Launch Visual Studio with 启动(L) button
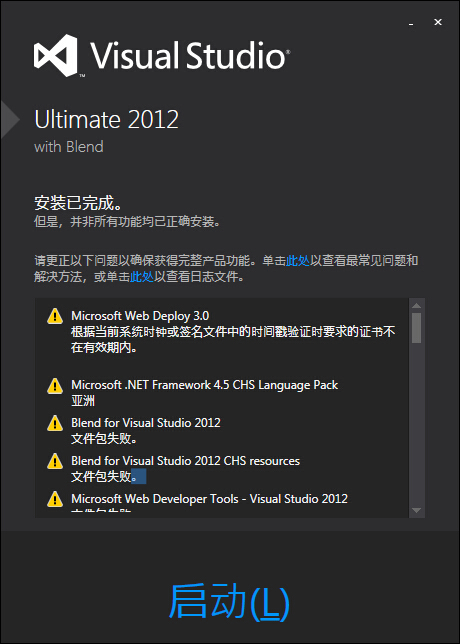The height and width of the screenshot is (644, 460). click(229, 603)
